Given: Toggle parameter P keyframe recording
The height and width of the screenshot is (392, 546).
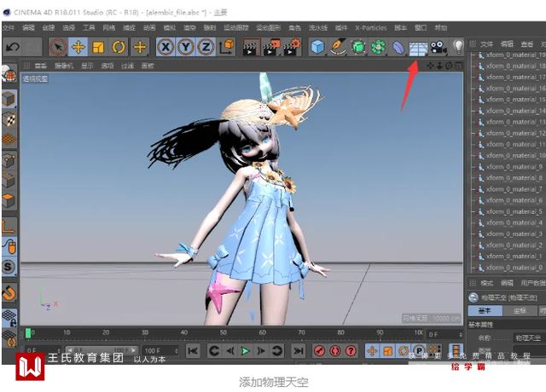Looking at the screenshot, I should tap(419, 351).
